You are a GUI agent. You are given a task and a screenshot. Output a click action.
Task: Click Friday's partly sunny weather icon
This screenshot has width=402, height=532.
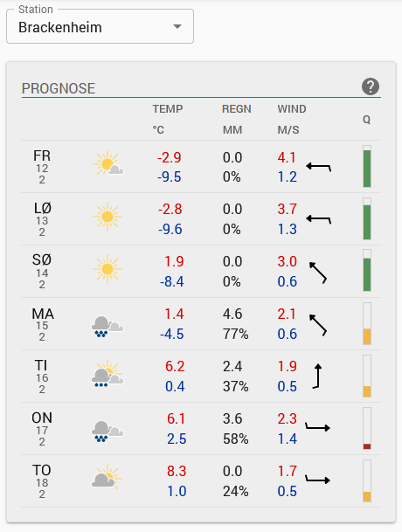[x=108, y=162]
